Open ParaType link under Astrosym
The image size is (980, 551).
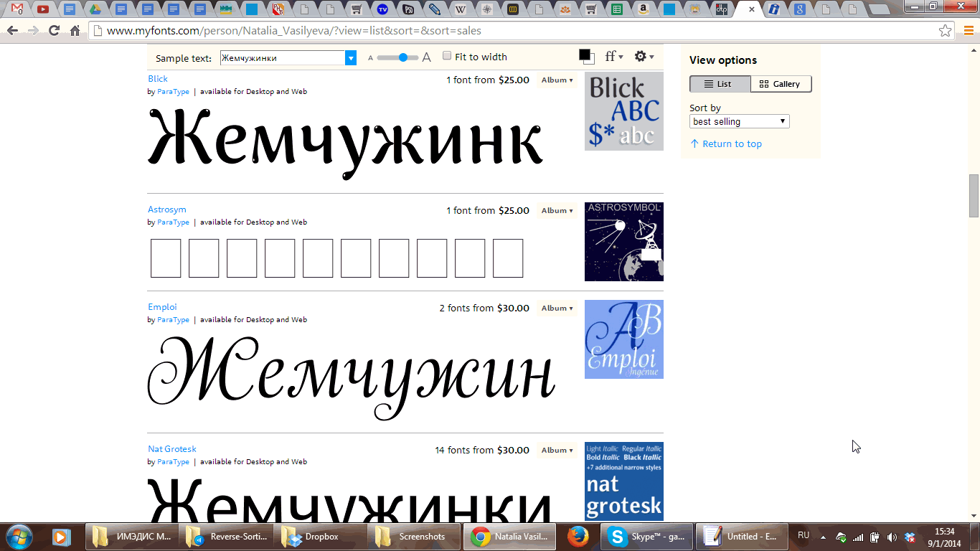pyautogui.click(x=174, y=222)
